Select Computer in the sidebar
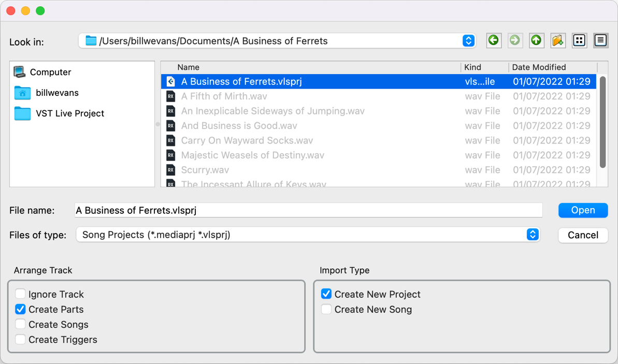Viewport: 618px width, 364px height. [x=50, y=72]
